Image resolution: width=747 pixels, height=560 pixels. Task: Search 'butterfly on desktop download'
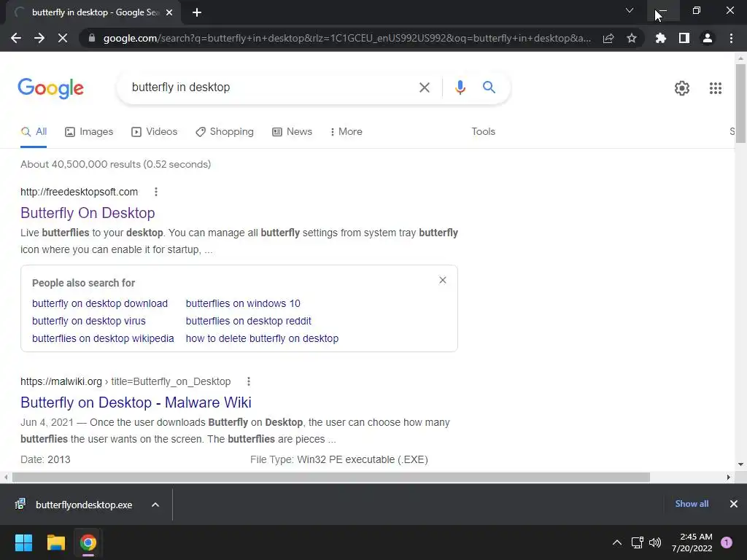pyautogui.click(x=99, y=304)
